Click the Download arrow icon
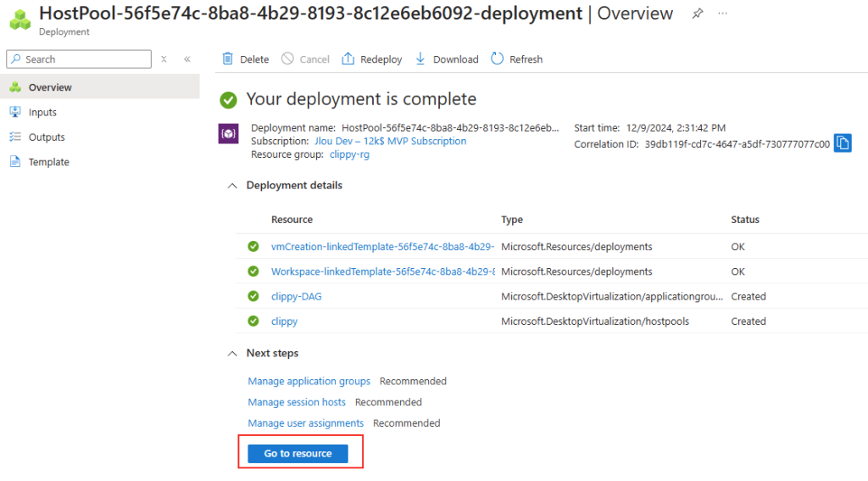Screen dimensions: 868x481 [x=420, y=59]
